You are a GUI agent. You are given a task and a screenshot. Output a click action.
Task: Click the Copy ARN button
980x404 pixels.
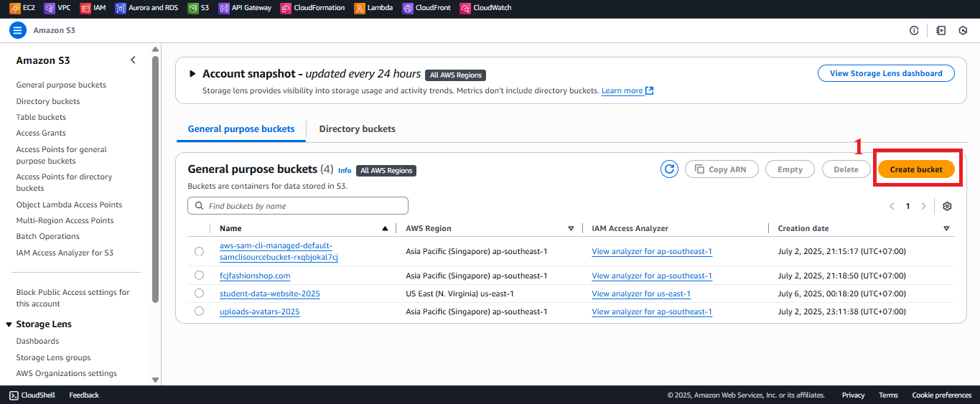721,169
